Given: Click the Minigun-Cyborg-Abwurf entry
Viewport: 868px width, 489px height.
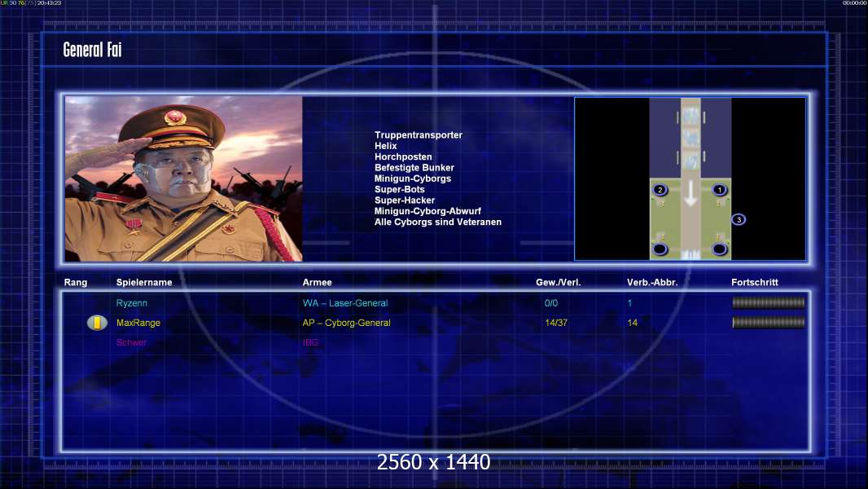Looking at the screenshot, I should click(x=427, y=211).
